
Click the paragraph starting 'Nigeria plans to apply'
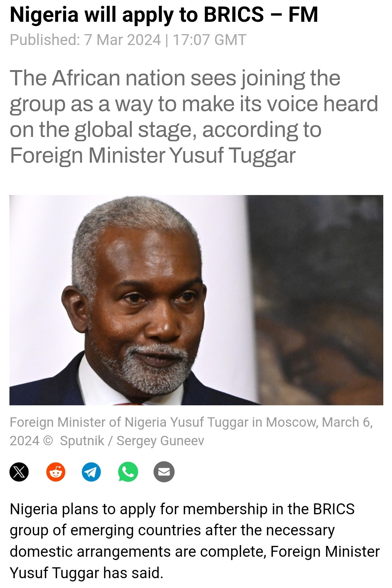click(x=195, y=541)
